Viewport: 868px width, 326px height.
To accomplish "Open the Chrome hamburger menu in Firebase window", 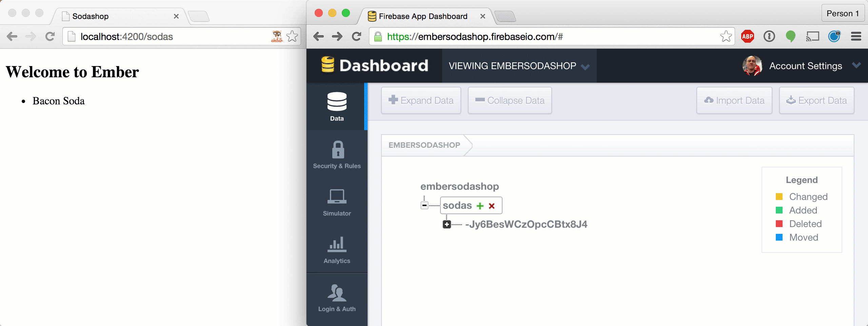I will (856, 36).
